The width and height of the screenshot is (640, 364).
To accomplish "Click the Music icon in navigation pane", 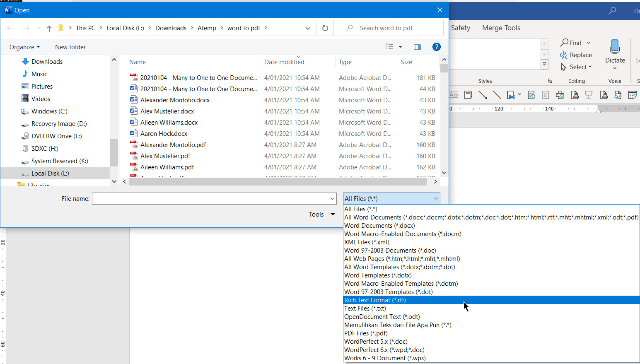I will click(25, 74).
